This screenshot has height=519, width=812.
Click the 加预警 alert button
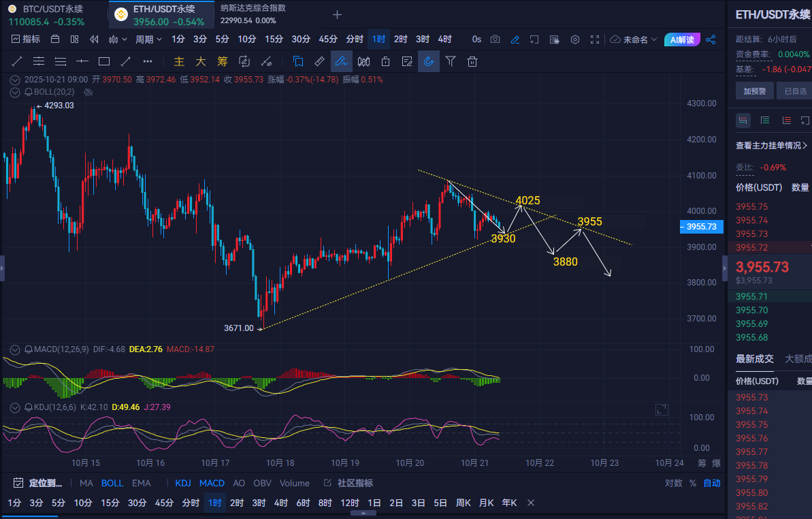tap(755, 91)
